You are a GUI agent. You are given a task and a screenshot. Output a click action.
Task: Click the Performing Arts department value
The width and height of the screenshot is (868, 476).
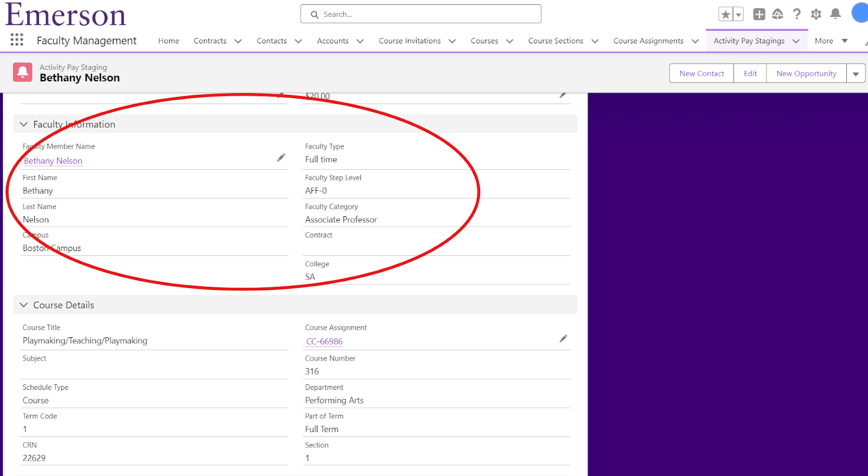pyautogui.click(x=334, y=400)
